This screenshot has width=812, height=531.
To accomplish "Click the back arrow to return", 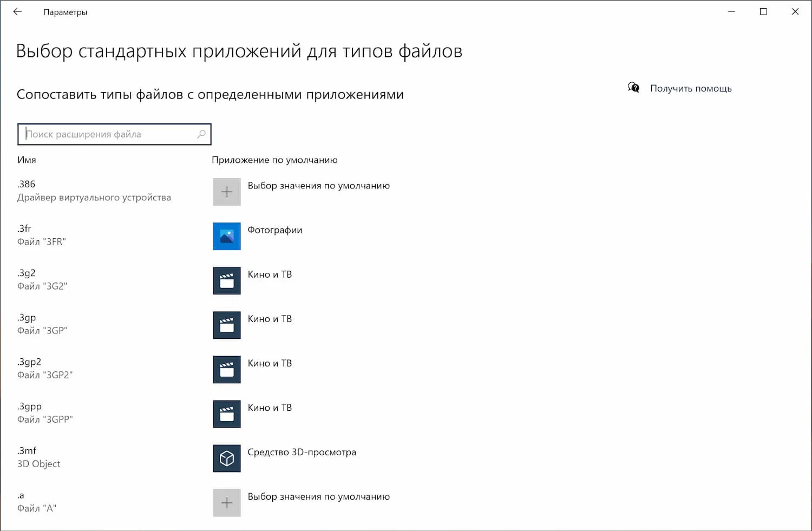I will tap(17, 11).
